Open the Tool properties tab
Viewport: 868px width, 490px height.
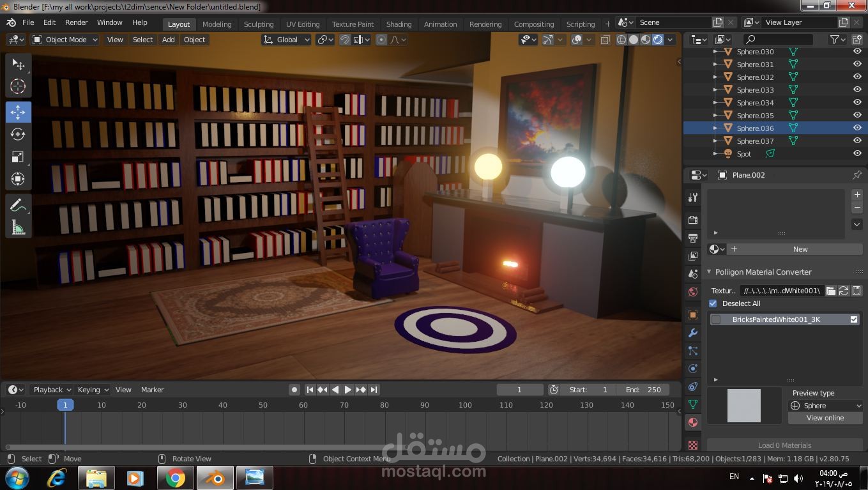pos(693,197)
